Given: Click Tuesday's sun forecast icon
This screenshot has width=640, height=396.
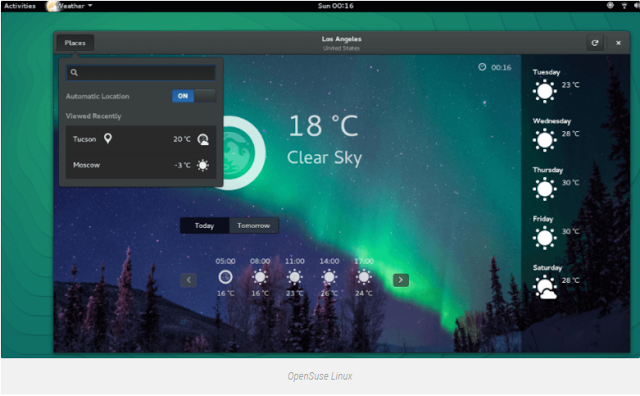Looking at the screenshot, I should pyautogui.click(x=545, y=91).
